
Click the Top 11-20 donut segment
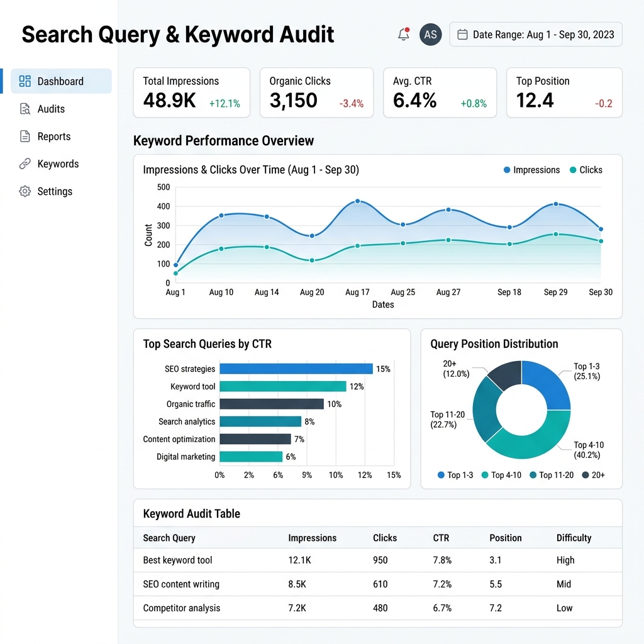coord(486,410)
